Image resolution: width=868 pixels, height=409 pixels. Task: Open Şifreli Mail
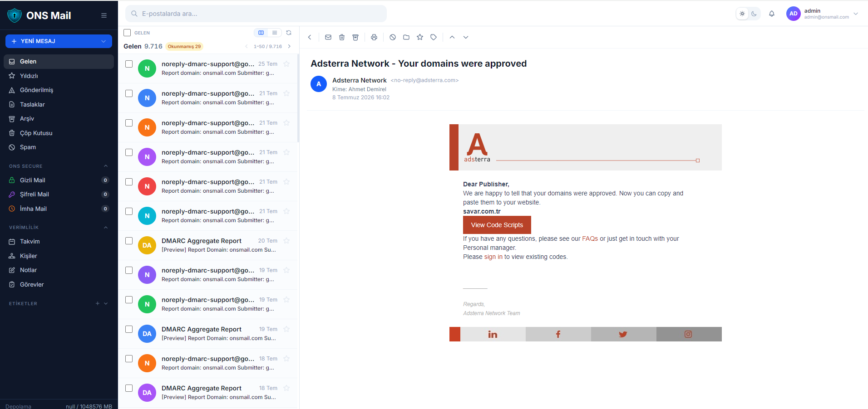[x=59, y=195]
